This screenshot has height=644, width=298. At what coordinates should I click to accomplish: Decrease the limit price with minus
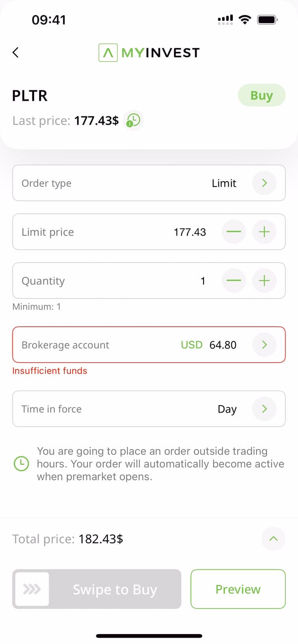(234, 232)
